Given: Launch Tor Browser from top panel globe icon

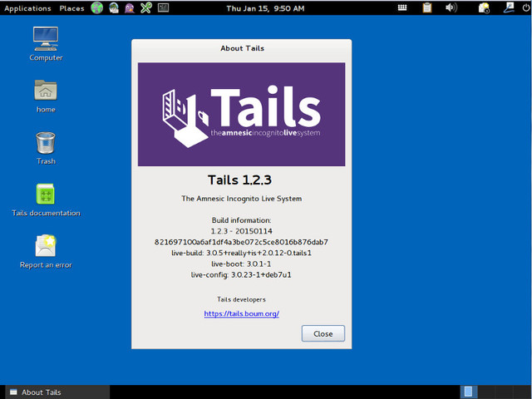Looking at the screenshot, I should 96,7.
